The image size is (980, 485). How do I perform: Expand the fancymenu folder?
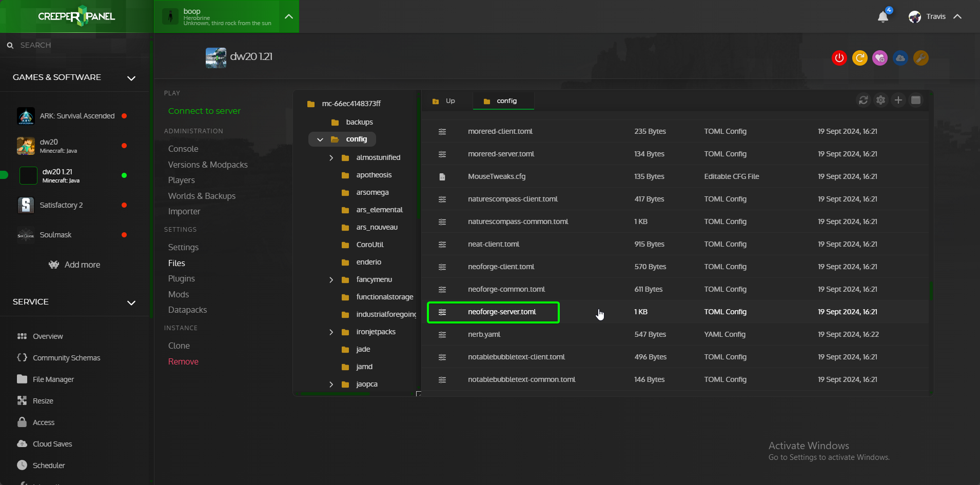(331, 280)
